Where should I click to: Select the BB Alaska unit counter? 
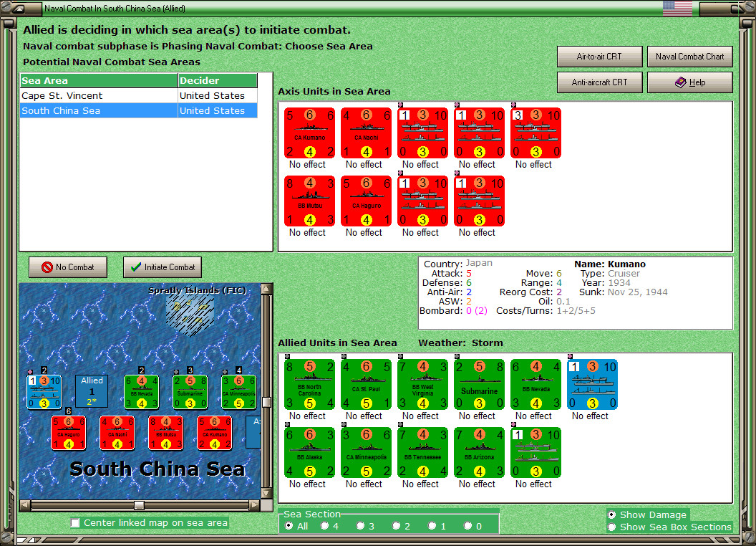coord(309,453)
